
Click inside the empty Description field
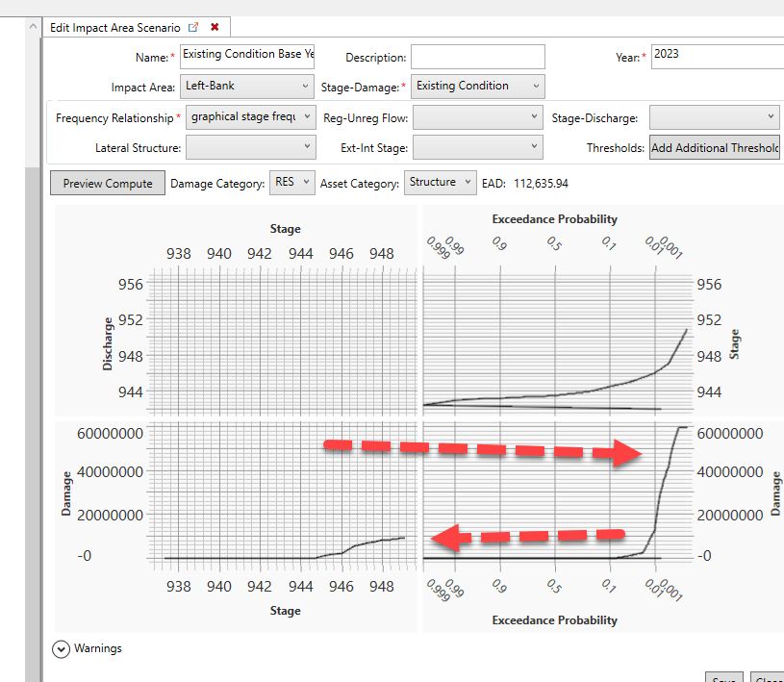click(x=477, y=57)
